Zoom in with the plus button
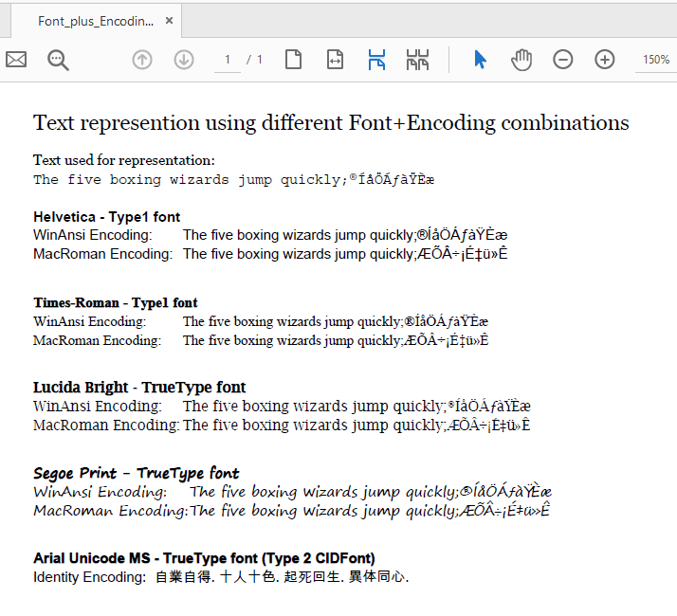This screenshot has width=677, height=616. 605,60
